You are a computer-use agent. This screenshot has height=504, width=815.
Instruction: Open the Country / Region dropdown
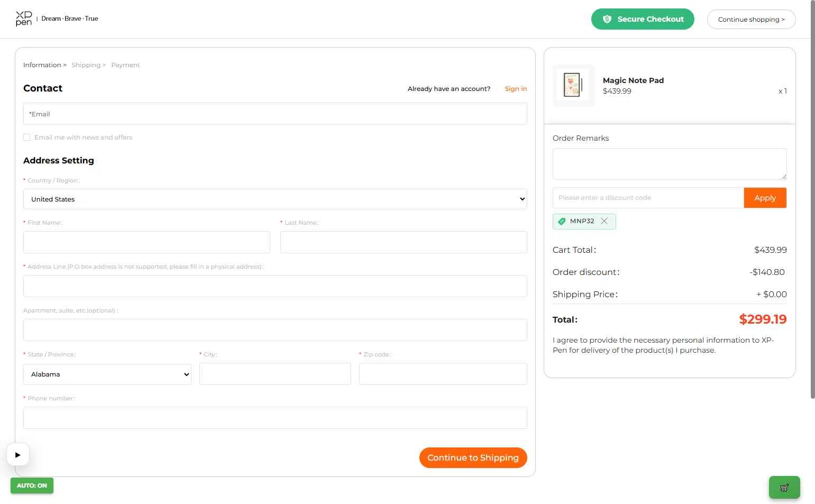click(275, 199)
